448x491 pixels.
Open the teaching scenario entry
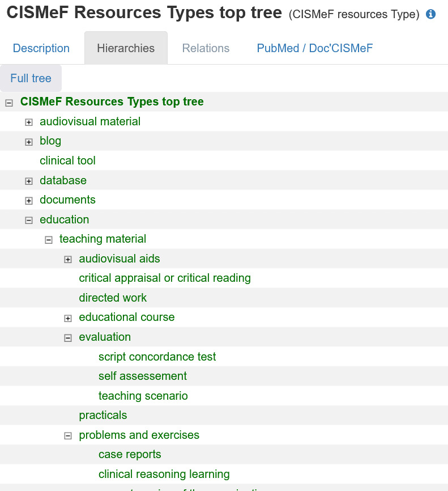click(143, 396)
